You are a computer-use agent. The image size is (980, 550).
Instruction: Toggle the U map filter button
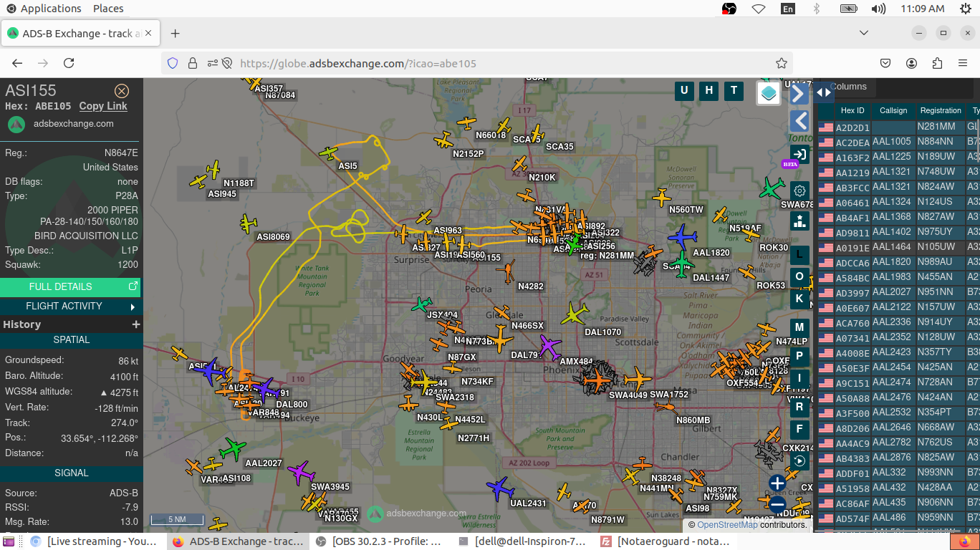coord(684,90)
